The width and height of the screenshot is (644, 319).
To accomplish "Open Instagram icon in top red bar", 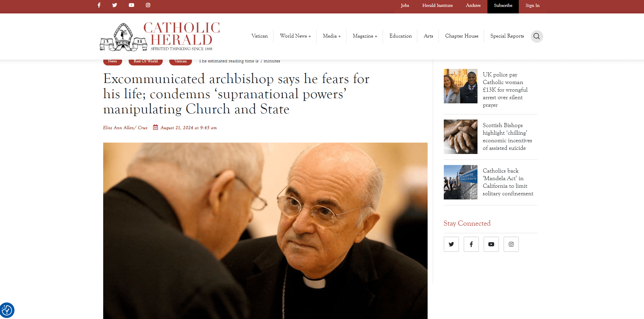I will [148, 5].
